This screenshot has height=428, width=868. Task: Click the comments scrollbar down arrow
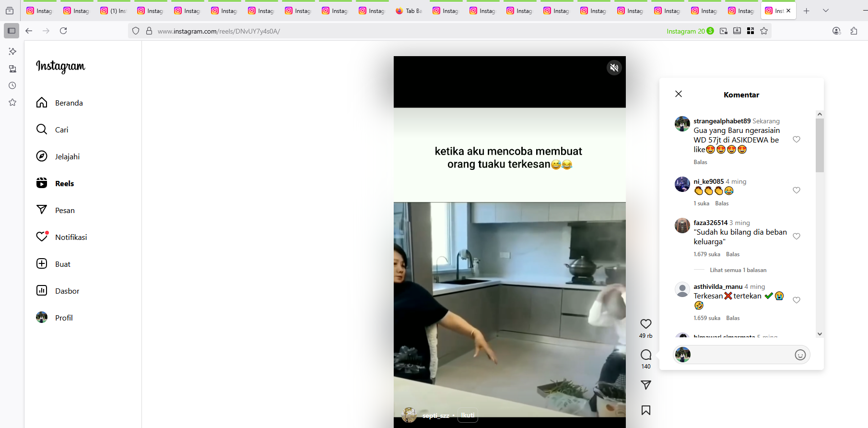(x=820, y=334)
